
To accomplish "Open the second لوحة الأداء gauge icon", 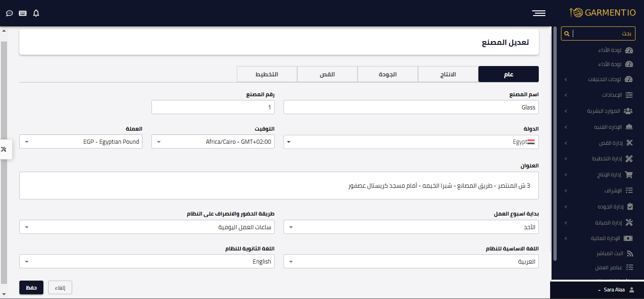I will click(628, 64).
